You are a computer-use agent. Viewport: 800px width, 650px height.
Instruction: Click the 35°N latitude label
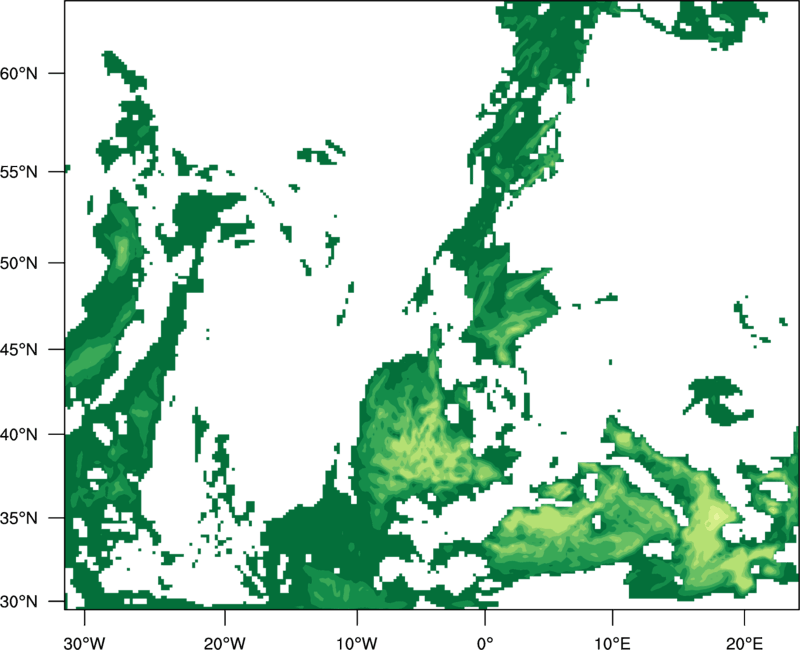click(19, 518)
